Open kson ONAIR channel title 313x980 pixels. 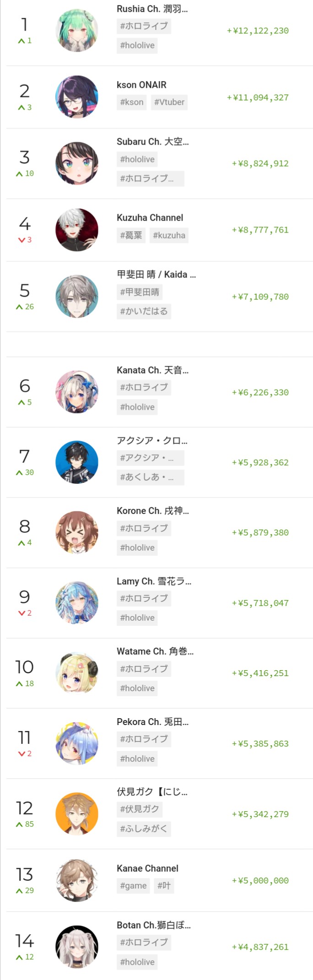coord(141,85)
